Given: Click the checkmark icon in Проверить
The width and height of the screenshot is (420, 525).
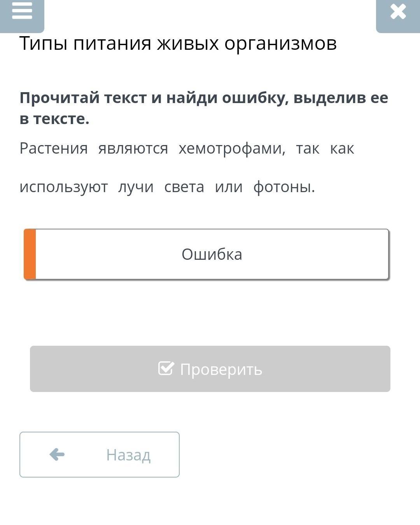Looking at the screenshot, I should click(x=166, y=368).
